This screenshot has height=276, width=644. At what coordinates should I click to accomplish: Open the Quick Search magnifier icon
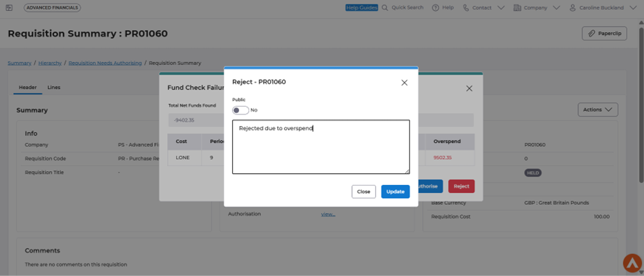pos(385,8)
